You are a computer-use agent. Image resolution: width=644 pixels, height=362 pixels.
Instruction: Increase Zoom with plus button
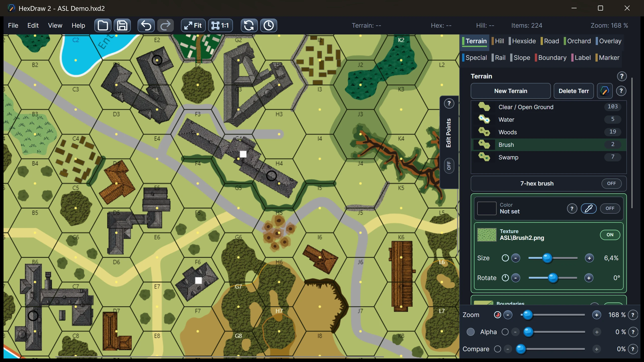pyautogui.click(x=596, y=315)
